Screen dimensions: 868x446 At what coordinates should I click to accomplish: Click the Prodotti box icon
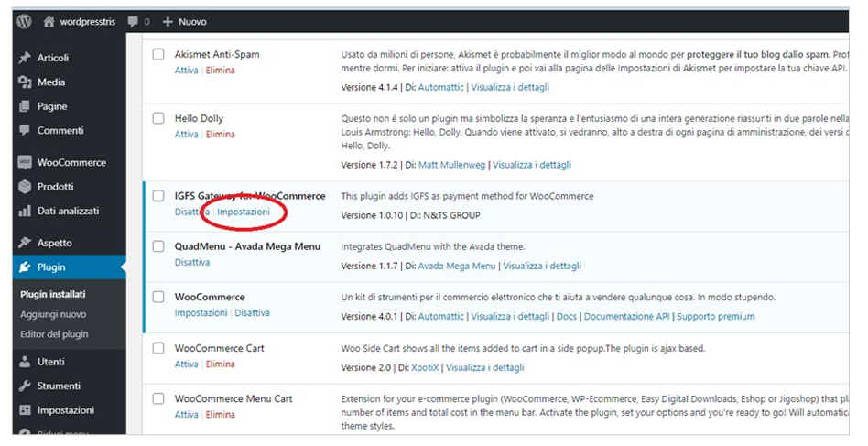click(25, 187)
